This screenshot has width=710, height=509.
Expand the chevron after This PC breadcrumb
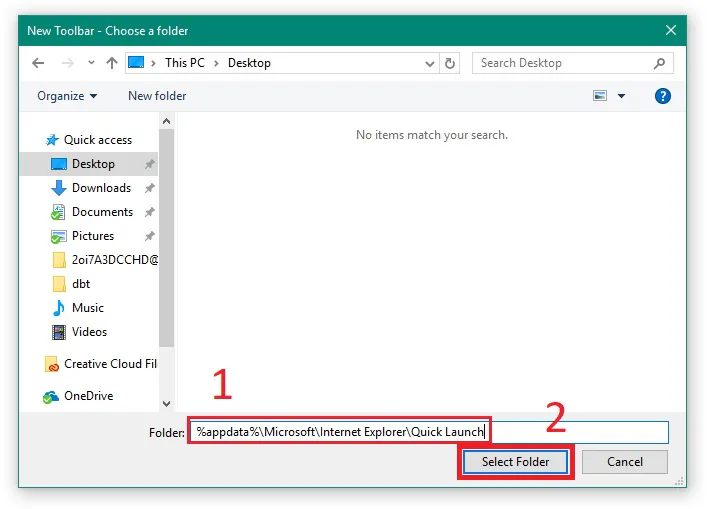216,63
